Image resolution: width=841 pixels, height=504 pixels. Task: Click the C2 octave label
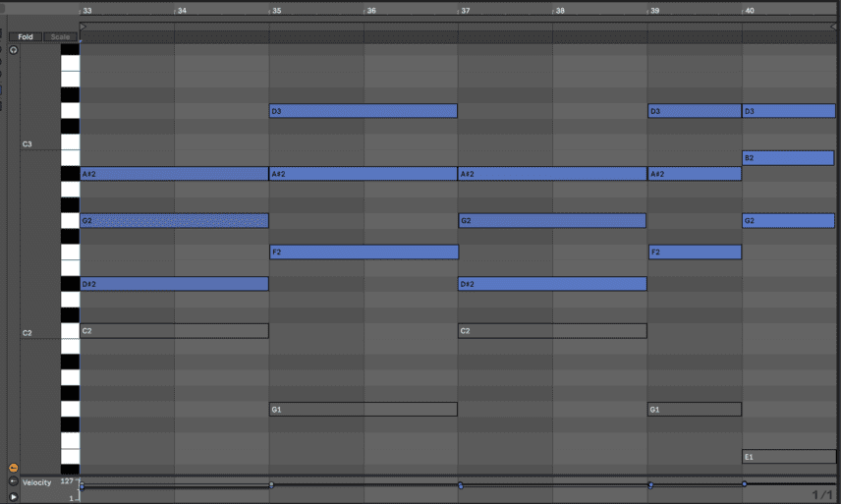[27, 333]
